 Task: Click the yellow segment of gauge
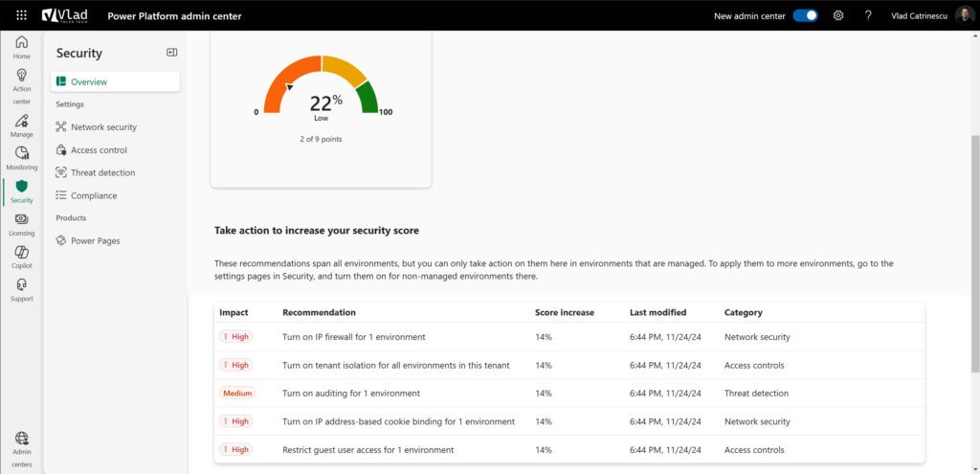tap(345, 69)
